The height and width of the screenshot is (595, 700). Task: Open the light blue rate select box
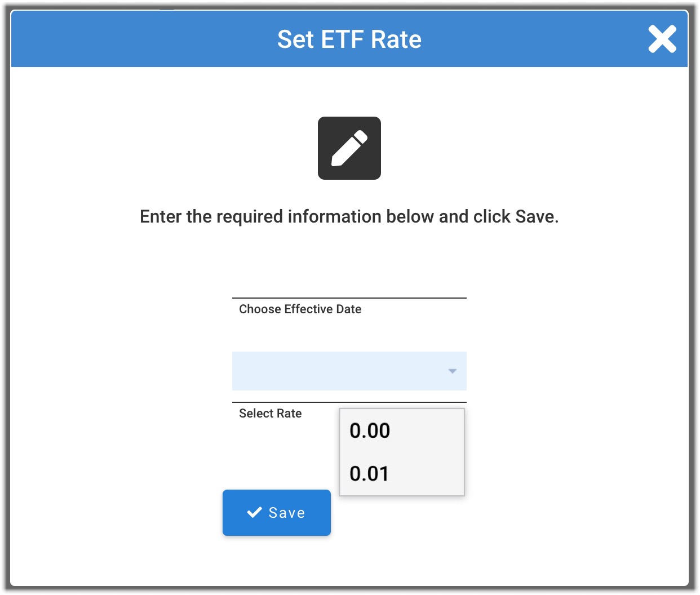(x=349, y=371)
